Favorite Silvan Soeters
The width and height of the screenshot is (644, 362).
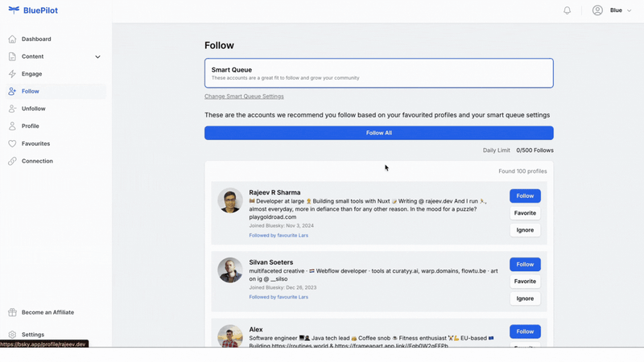click(x=525, y=281)
